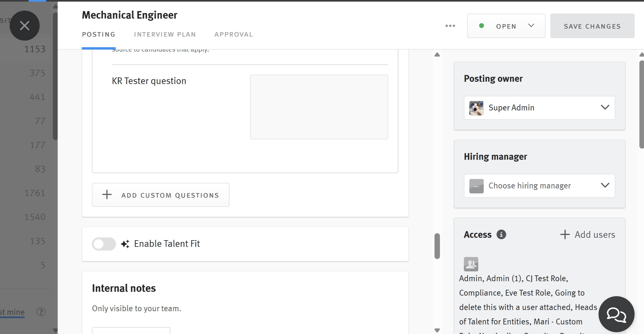Open the Posting owner Super Admin dropdown
Image resolution: width=644 pixels, height=334 pixels.
(539, 108)
